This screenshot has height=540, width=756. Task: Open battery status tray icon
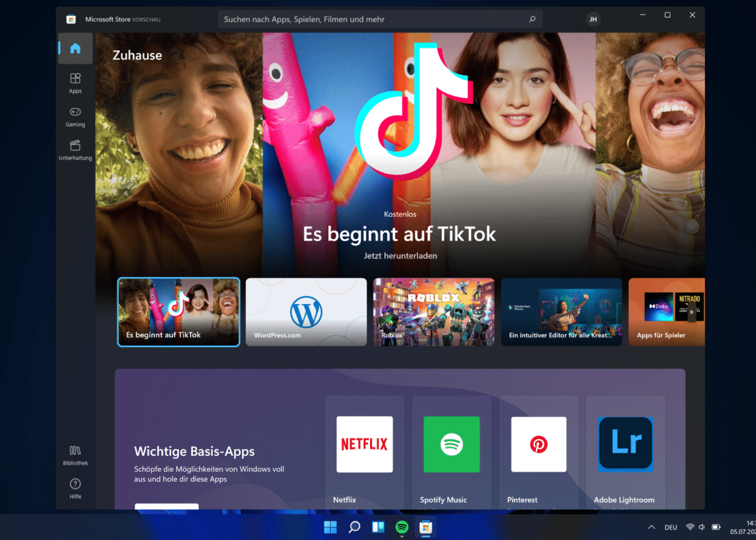(x=716, y=527)
